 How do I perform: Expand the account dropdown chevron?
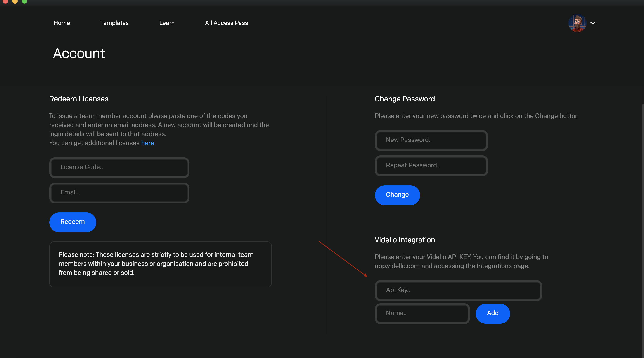pyautogui.click(x=593, y=23)
